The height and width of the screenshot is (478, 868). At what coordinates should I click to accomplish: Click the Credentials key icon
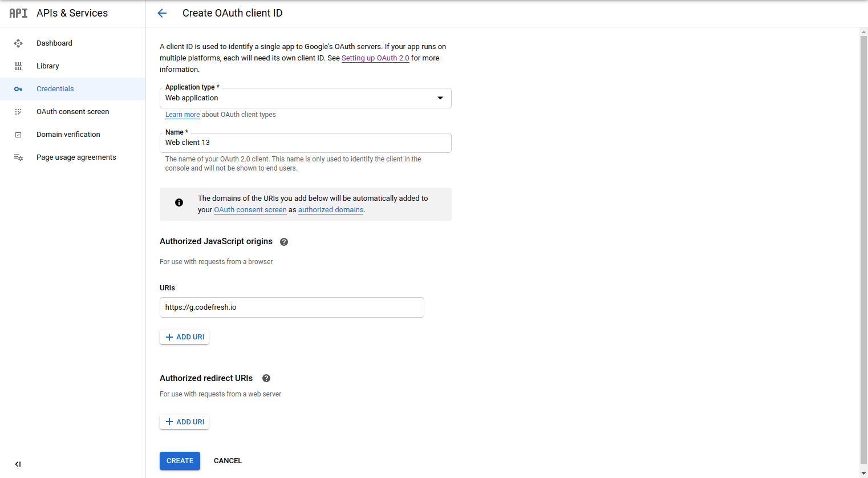(18, 89)
